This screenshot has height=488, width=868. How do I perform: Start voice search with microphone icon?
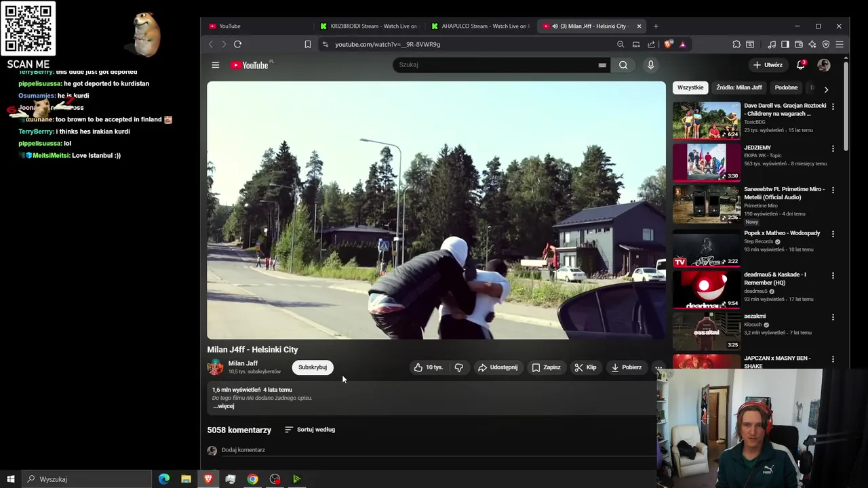650,65
